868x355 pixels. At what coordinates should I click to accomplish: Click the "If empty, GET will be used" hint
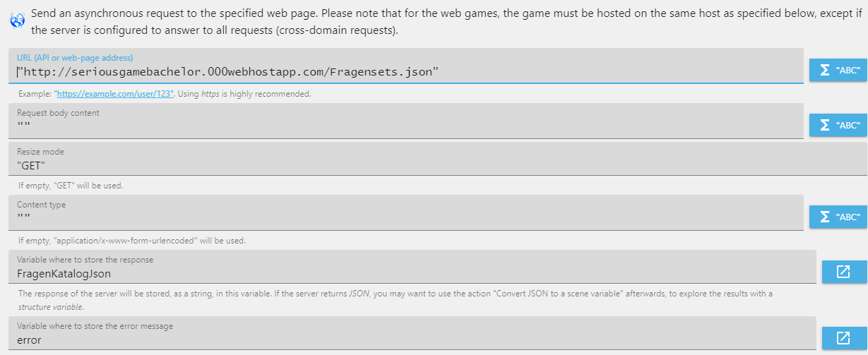pos(71,186)
